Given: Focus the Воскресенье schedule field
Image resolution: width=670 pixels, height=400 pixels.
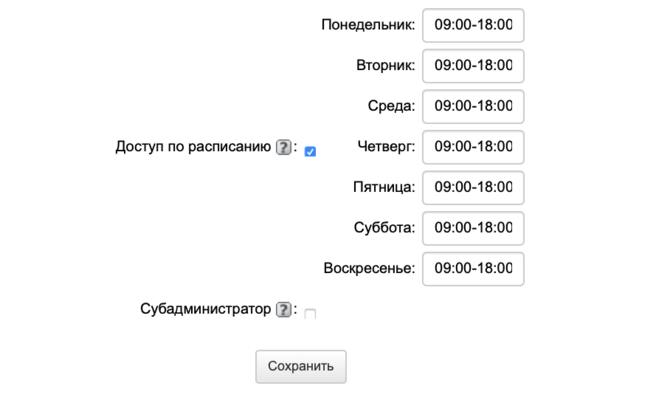Looking at the screenshot, I should pos(473,268).
